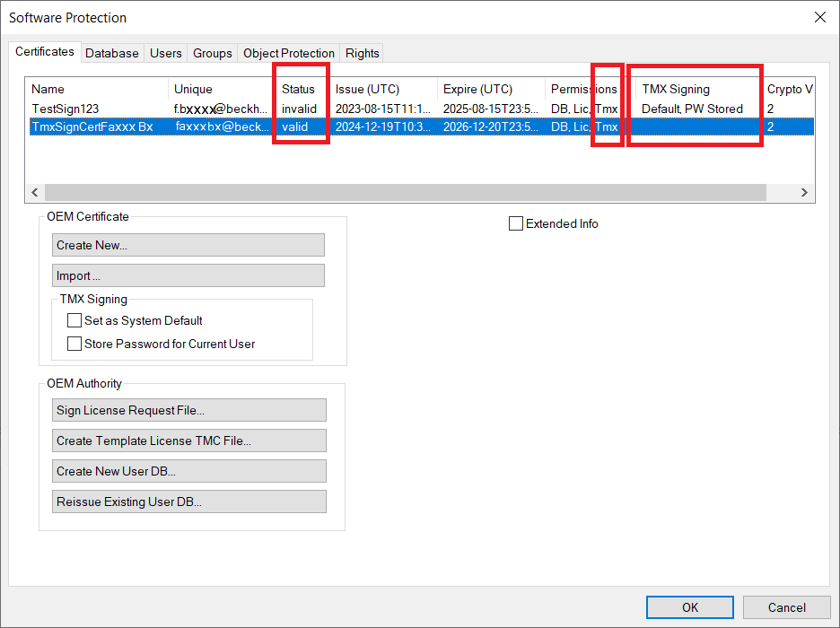Click the Create New... certificate button
Screen dimensions: 840x628
(x=188, y=245)
